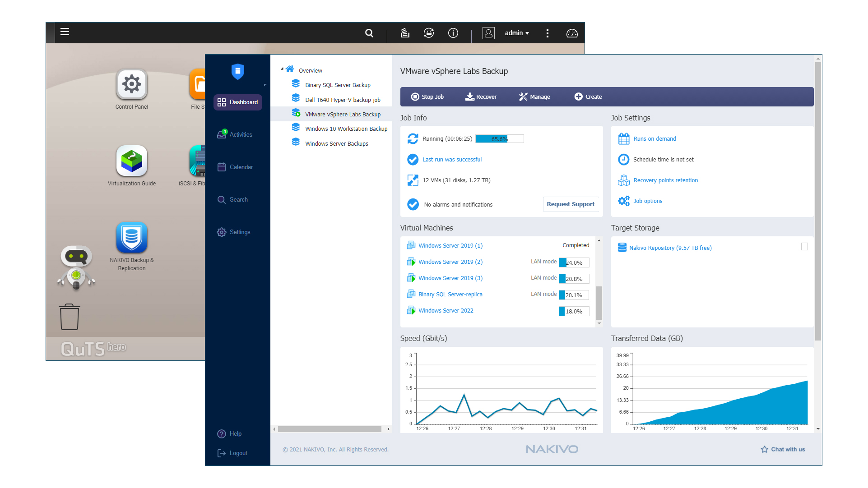Launch NAKIVO Backup & Replication desktop app

click(x=131, y=246)
